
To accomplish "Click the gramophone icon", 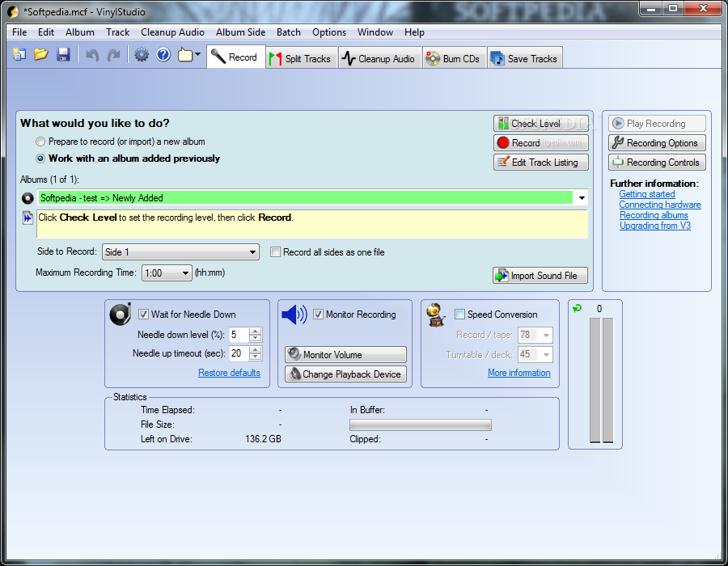I will click(x=435, y=315).
